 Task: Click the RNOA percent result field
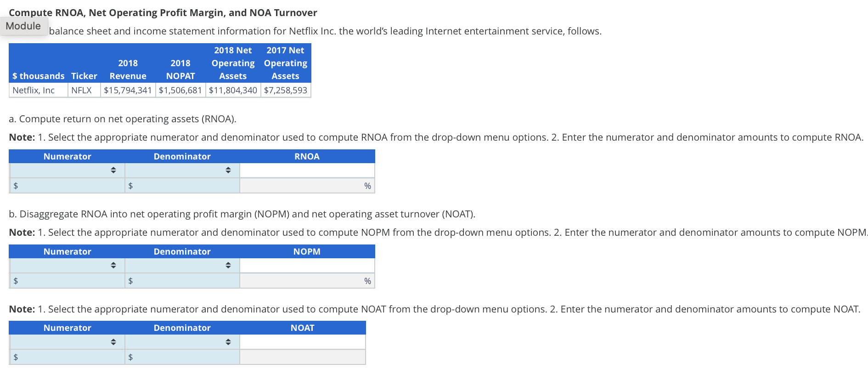pos(307,186)
